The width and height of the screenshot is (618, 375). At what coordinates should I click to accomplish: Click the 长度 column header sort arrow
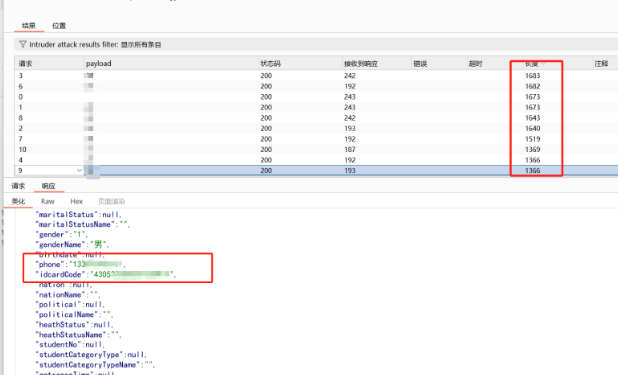pyautogui.click(x=544, y=63)
